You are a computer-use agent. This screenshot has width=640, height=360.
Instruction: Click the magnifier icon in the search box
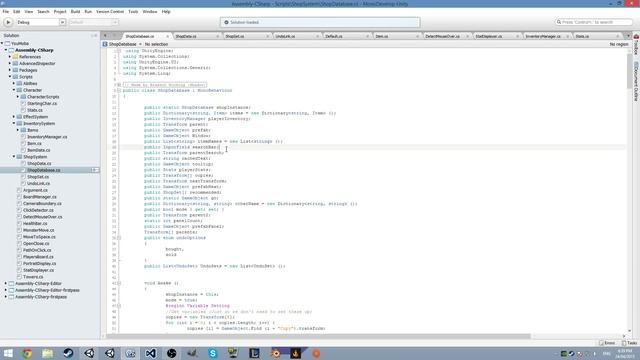point(559,22)
